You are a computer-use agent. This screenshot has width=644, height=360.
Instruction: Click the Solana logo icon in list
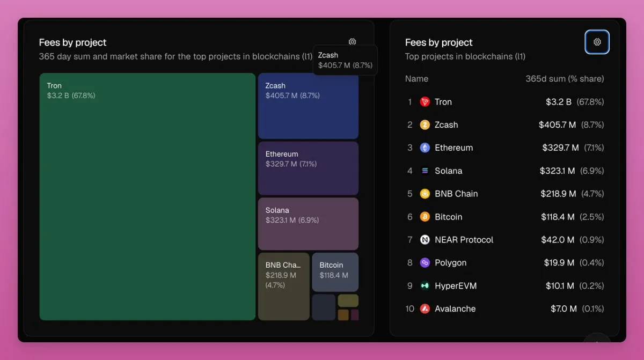coord(425,171)
